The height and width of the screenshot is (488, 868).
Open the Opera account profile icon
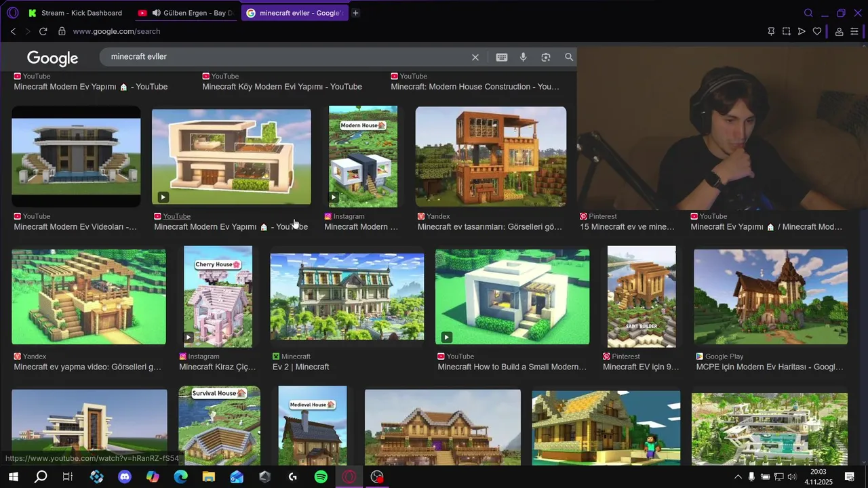(x=839, y=31)
